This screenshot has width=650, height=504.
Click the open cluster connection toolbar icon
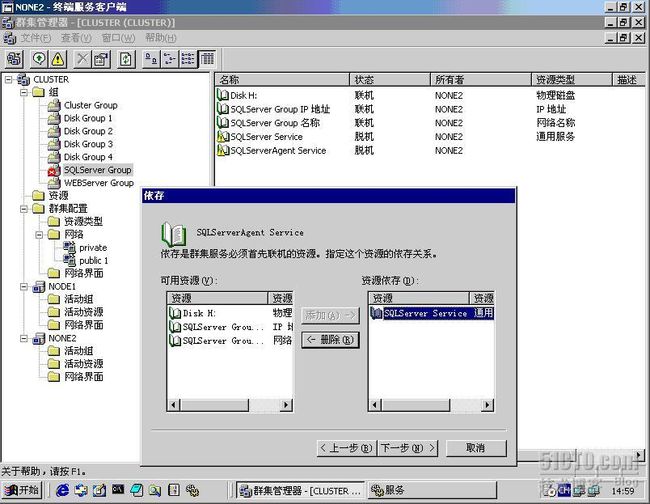(x=15, y=59)
